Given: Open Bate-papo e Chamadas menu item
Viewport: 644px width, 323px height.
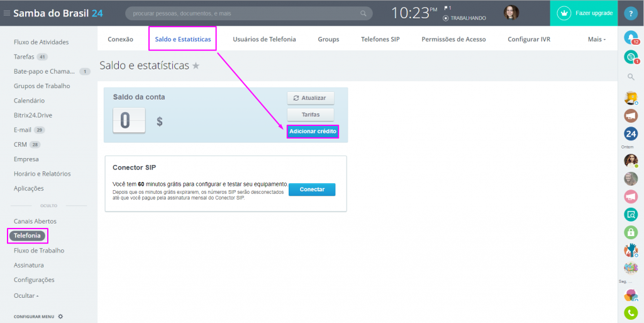Looking at the screenshot, I should [45, 71].
